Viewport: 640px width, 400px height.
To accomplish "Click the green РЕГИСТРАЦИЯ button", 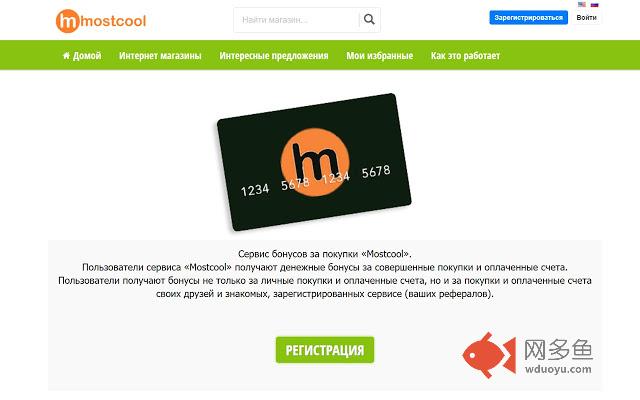I will 325,350.
